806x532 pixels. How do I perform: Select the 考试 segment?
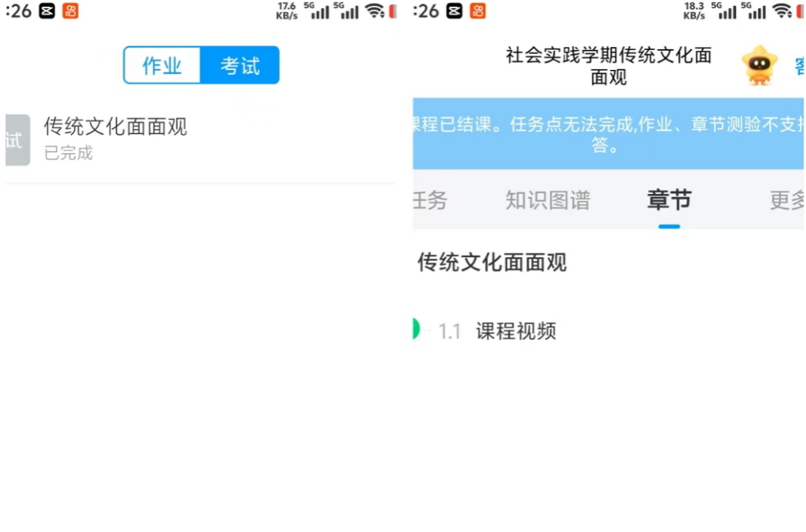point(240,65)
